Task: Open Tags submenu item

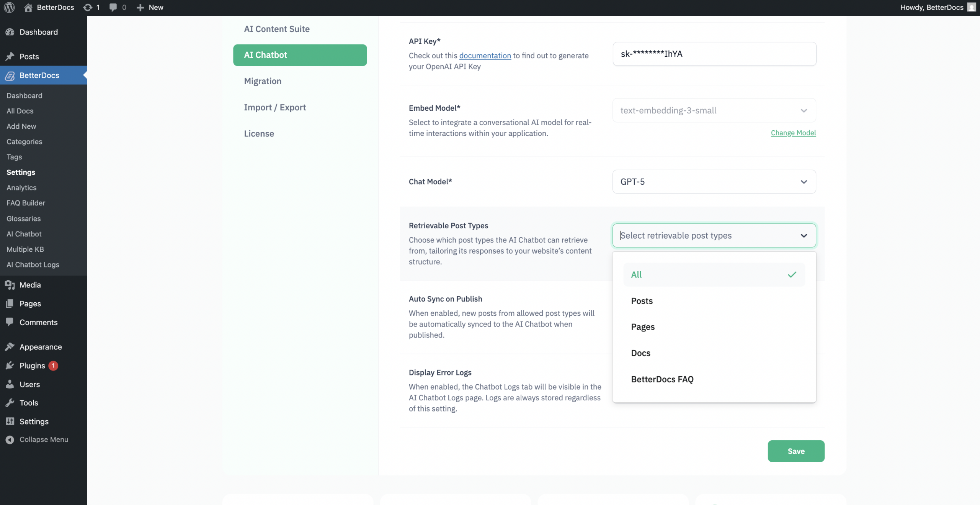Action: (14, 157)
